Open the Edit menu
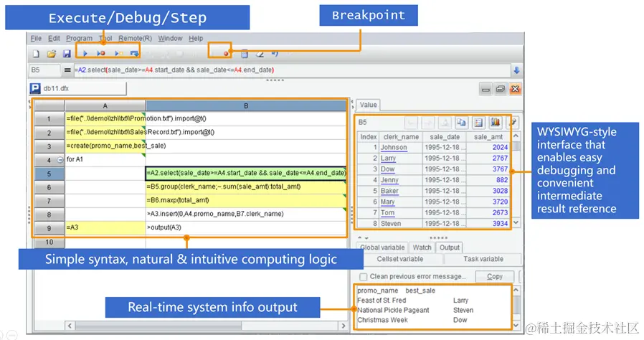The image size is (644, 340). point(54,38)
